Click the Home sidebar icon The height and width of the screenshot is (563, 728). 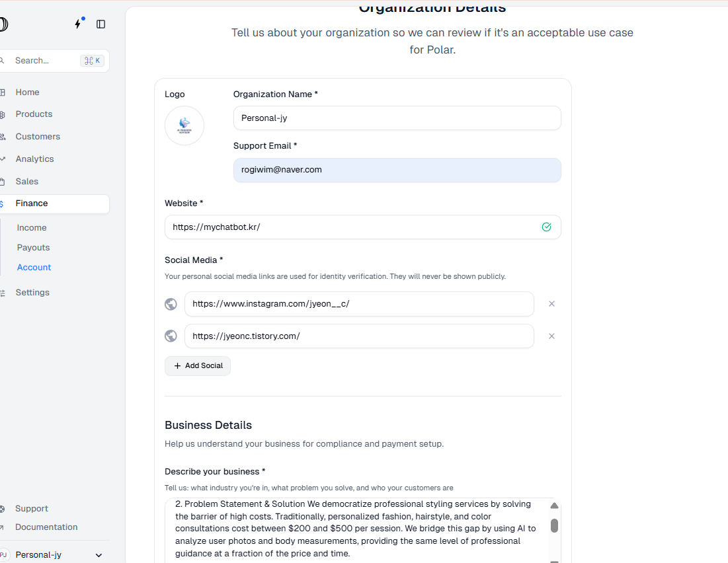(3, 93)
